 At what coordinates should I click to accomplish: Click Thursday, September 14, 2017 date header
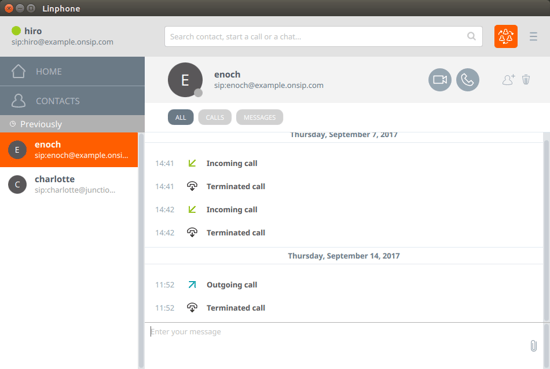tap(344, 256)
